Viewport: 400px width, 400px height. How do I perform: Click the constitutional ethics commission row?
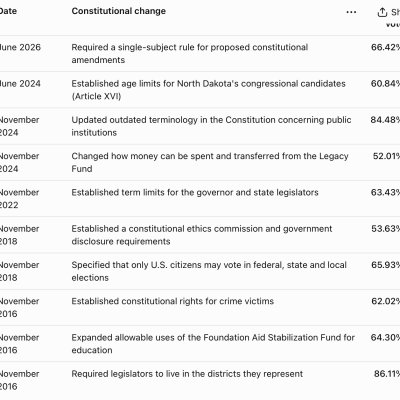pyautogui.click(x=200, y=235)
